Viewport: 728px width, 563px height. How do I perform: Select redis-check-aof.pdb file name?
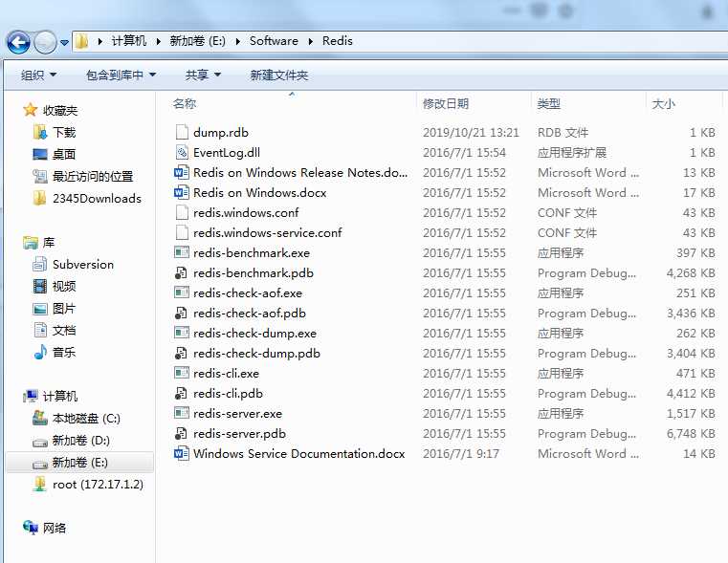click(250, 313)
